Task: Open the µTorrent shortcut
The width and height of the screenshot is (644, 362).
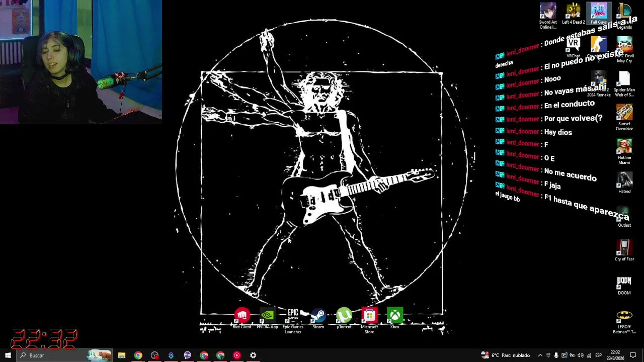Action: [x=344, y=319]
